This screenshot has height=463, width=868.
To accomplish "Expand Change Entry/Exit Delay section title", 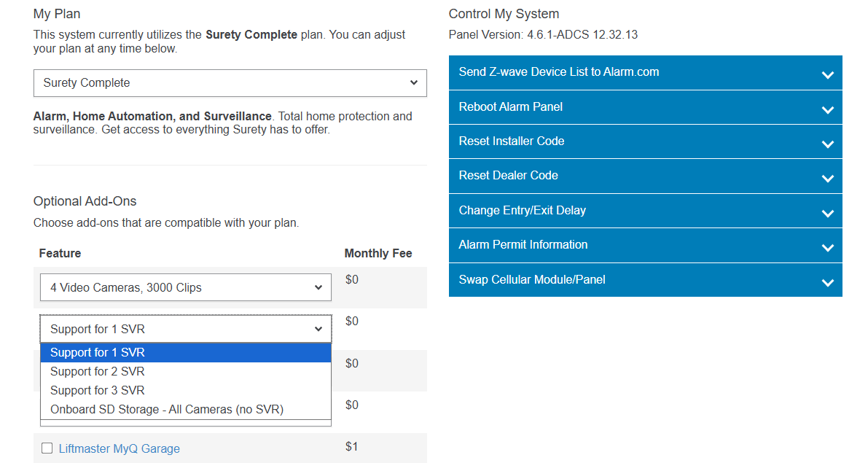I will pos(522,211).
